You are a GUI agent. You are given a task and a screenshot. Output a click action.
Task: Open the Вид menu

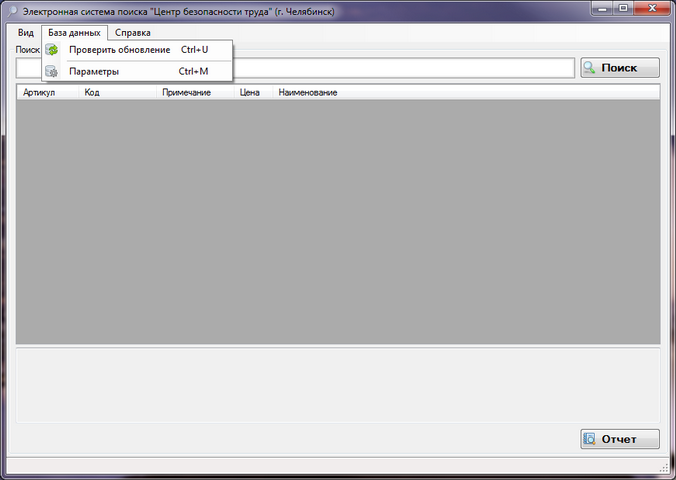(26, 33)
